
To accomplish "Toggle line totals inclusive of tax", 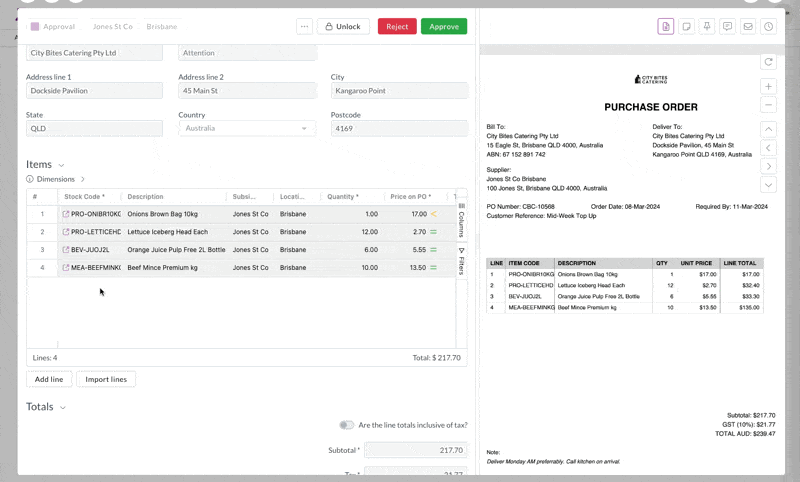I will tap(346, 425).
